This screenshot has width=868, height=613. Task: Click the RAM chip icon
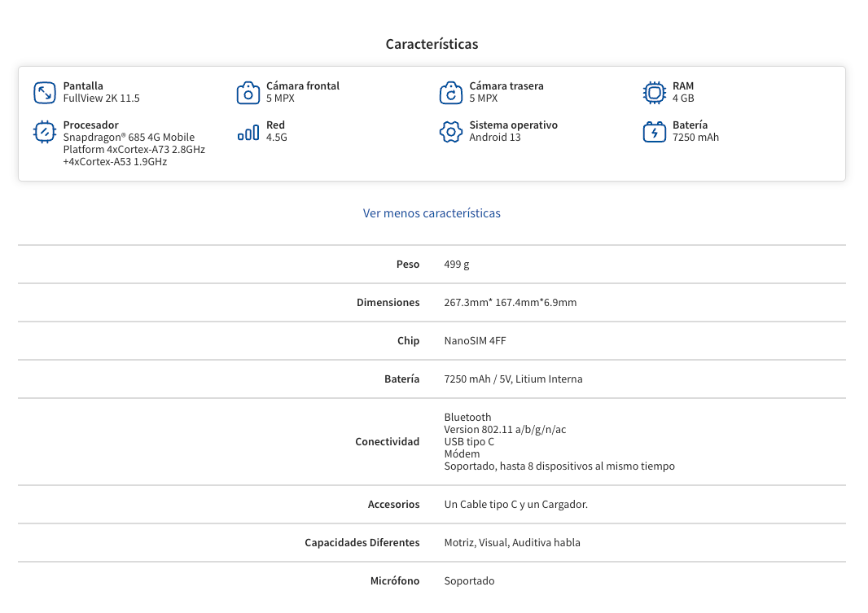pyautogui.click(x=655, y=92)
